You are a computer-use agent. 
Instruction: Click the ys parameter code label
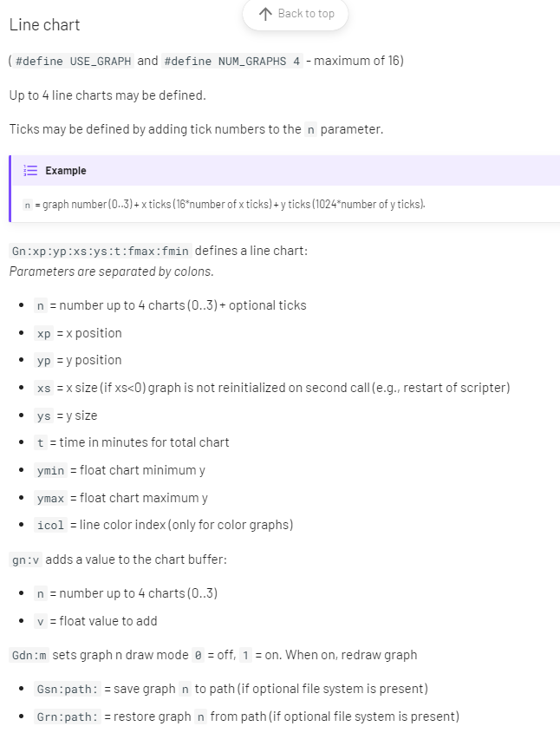[44, 416]
